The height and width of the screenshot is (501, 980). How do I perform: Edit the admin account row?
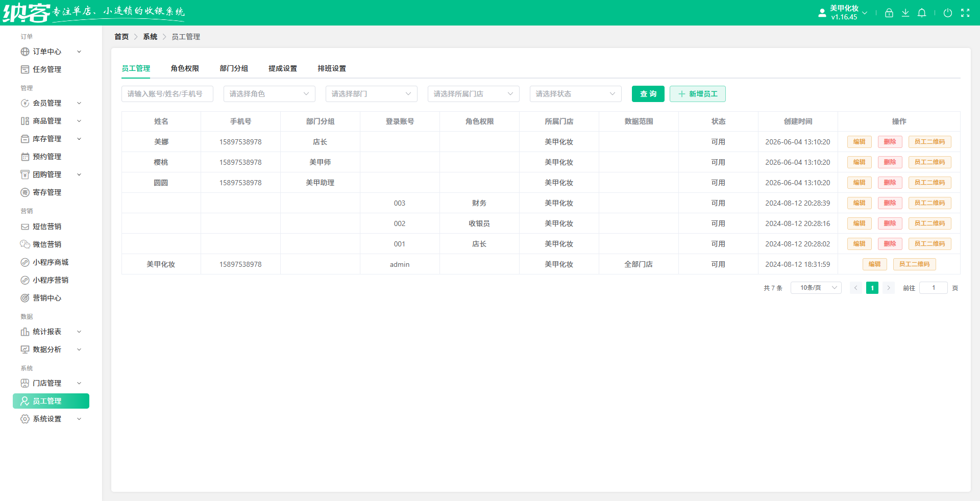click(875, 264)
